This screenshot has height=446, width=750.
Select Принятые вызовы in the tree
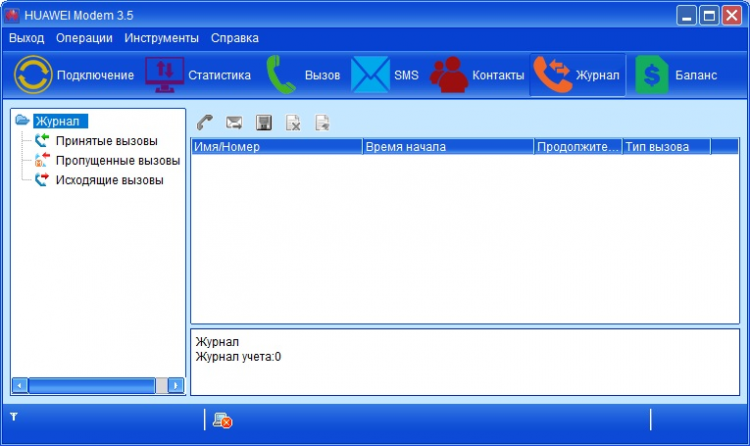107,141
